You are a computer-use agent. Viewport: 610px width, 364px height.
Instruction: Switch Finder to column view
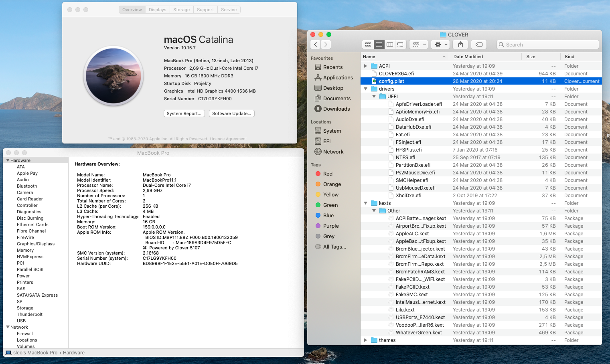pos(390,44)
